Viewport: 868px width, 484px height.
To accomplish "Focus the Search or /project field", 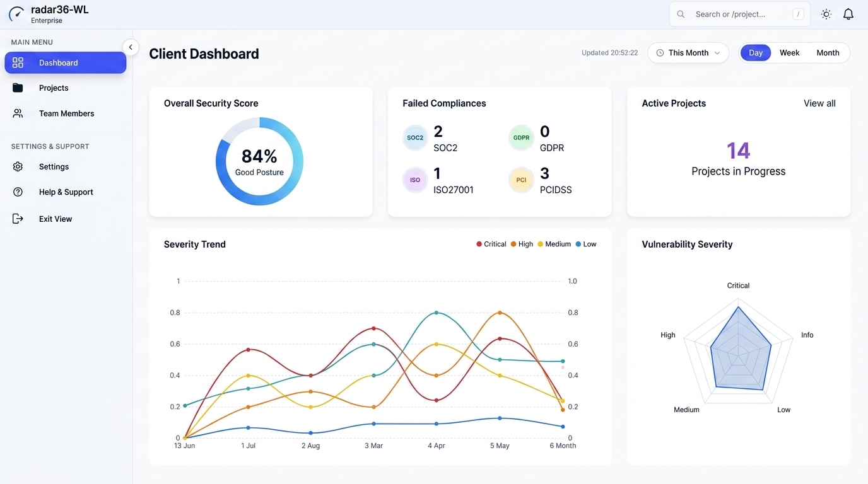I will pos(740,14).
